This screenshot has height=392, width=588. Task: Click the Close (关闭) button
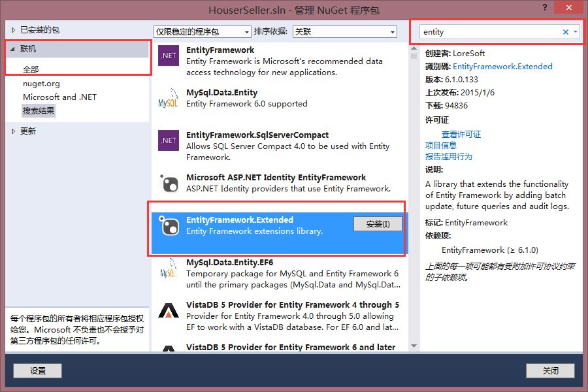click(550, 370)
